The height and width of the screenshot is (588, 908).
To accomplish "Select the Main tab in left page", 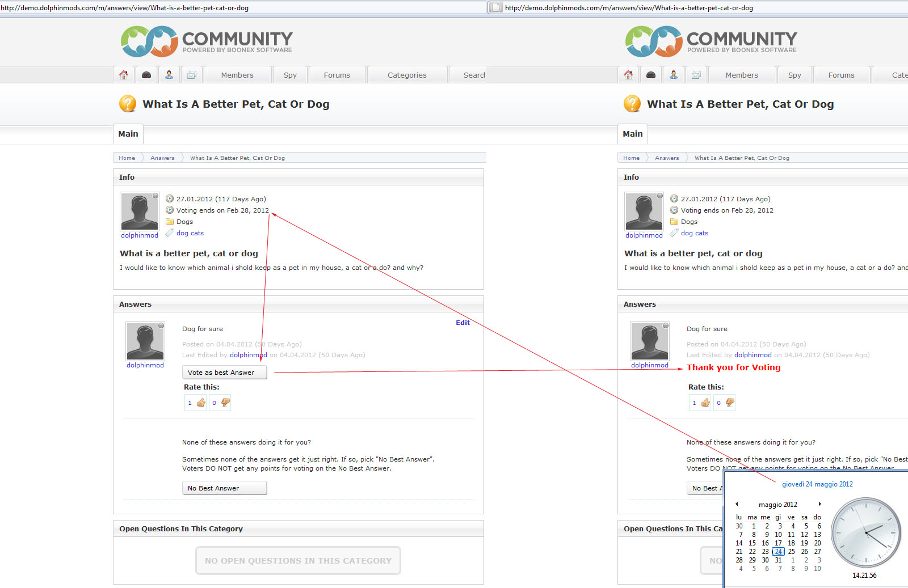I will [128, 134].
